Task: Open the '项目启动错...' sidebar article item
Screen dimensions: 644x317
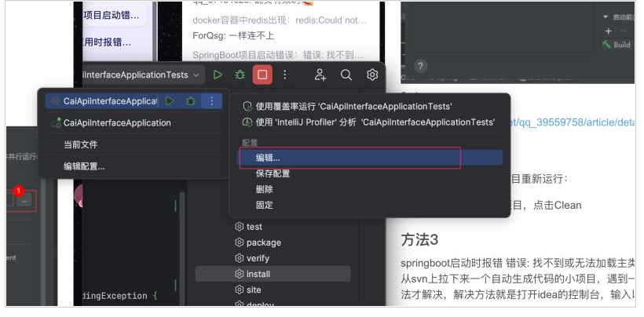Action: tap(111, 16)
